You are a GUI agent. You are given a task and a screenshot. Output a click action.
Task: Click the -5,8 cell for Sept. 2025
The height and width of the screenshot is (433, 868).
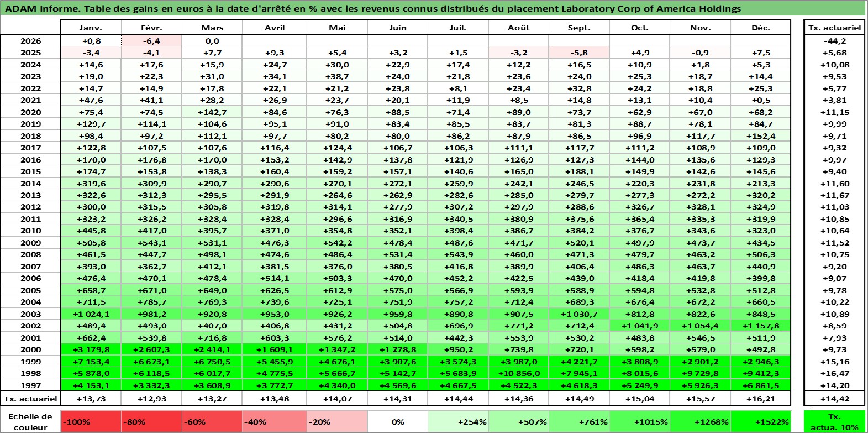click(x=579, y=53)
